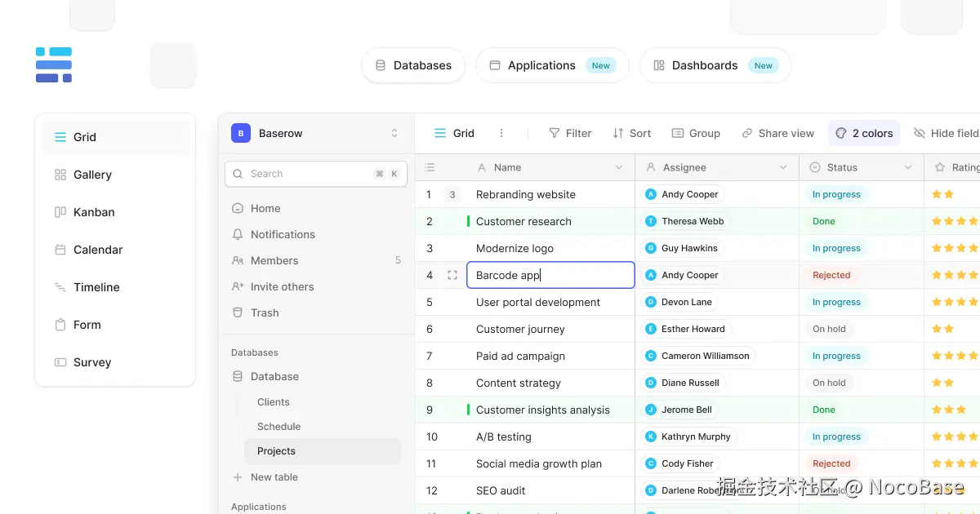Viewport: 980px width, 514px height.
Task: Open the grid view options three-dot menu
Action: pyautogui.click(x=501, y=134)
